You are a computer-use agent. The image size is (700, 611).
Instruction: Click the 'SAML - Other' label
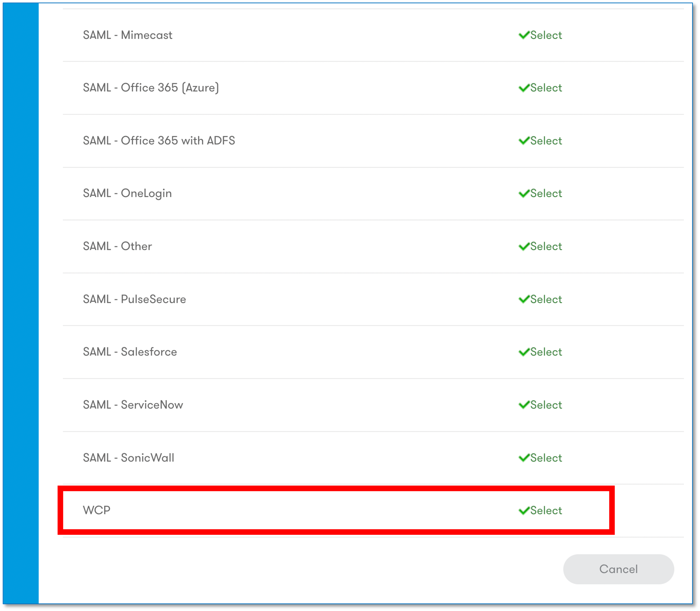pyautogui.click(x=117, y=247)
